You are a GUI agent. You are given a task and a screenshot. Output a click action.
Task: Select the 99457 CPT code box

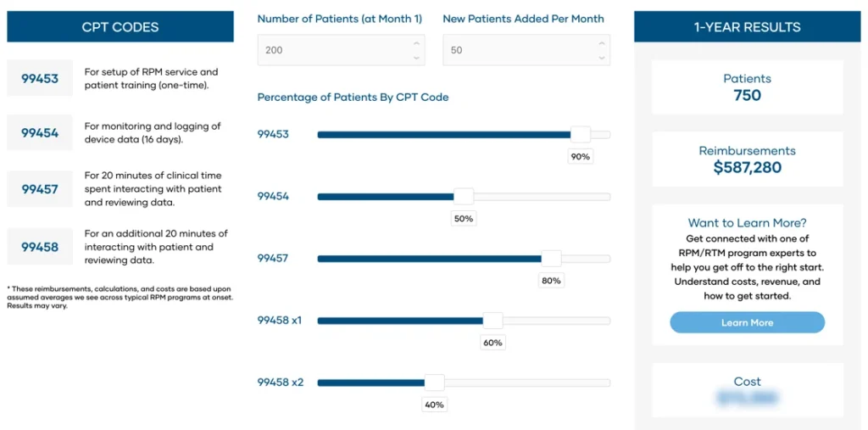point(40,189)
